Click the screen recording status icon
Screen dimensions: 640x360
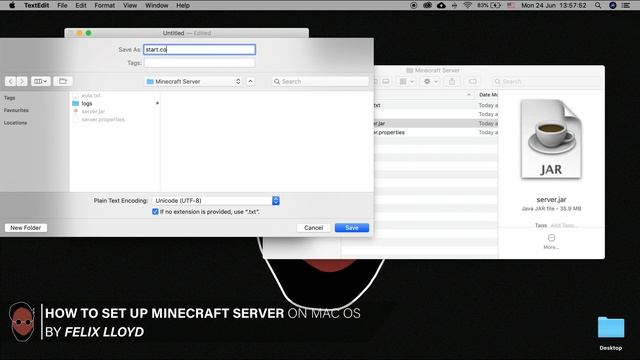tap(413, 5)
